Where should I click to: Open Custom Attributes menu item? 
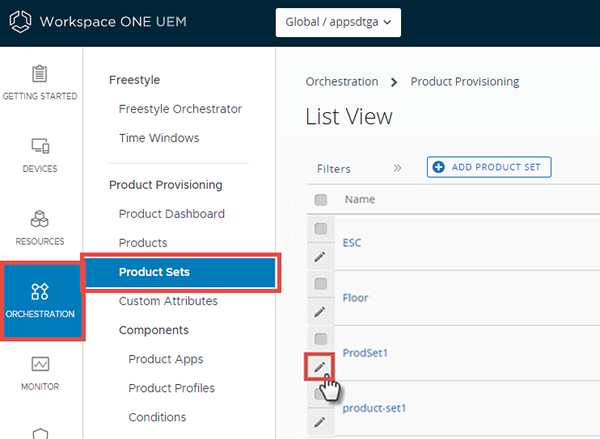click(x=168, y=301)
